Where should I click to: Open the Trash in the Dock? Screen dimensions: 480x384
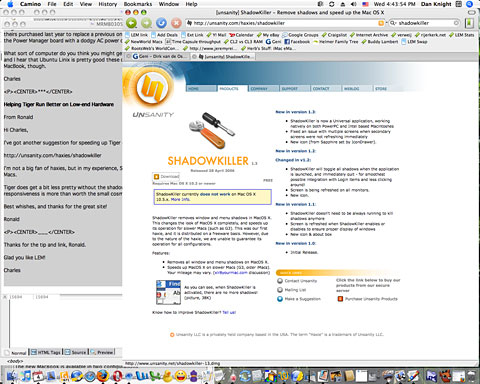[471, 376]
